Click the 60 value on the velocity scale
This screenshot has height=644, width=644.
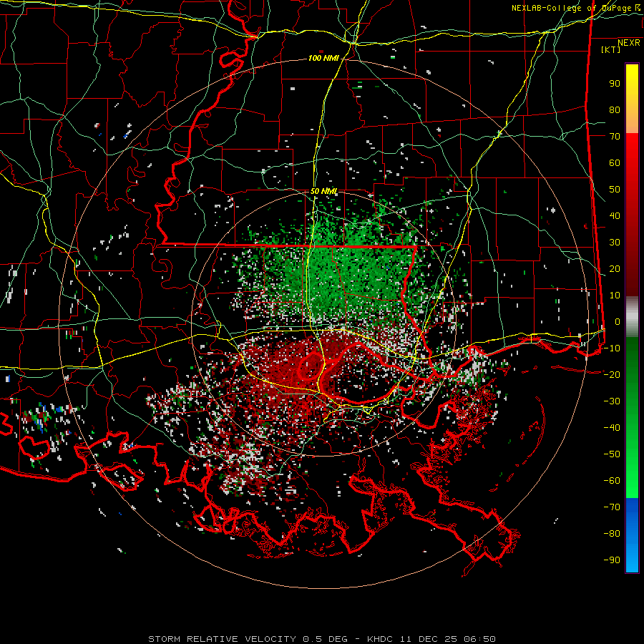615,163
